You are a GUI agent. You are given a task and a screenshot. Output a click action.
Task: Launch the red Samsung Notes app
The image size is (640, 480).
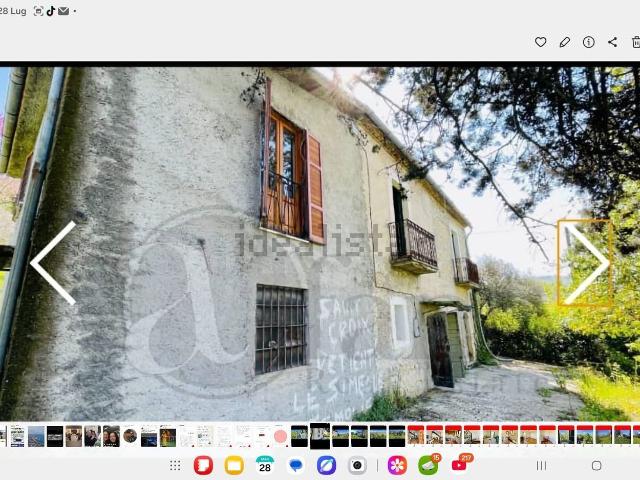pos(203,465)
